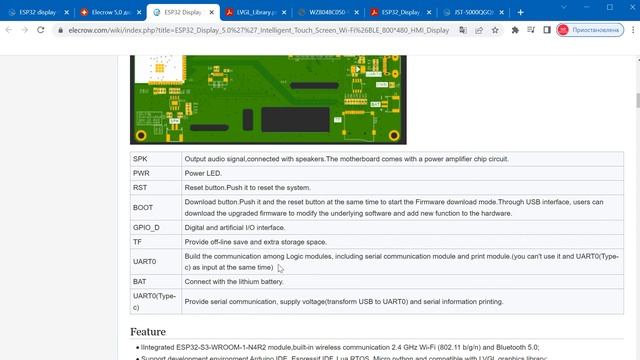Screen dimensions: 640x360
Task: Switch to the ESP32_Display PDF tab
Action: (x=400, y=12)
